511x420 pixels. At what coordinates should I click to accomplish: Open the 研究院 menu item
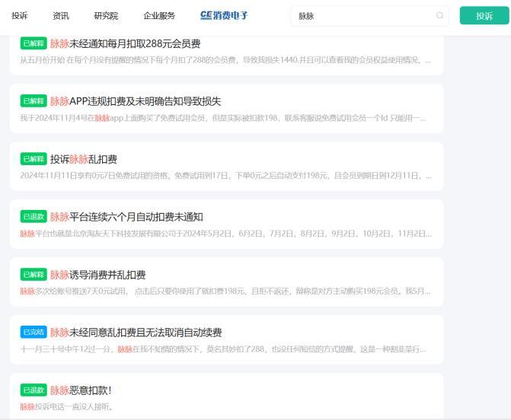(106, 16)
